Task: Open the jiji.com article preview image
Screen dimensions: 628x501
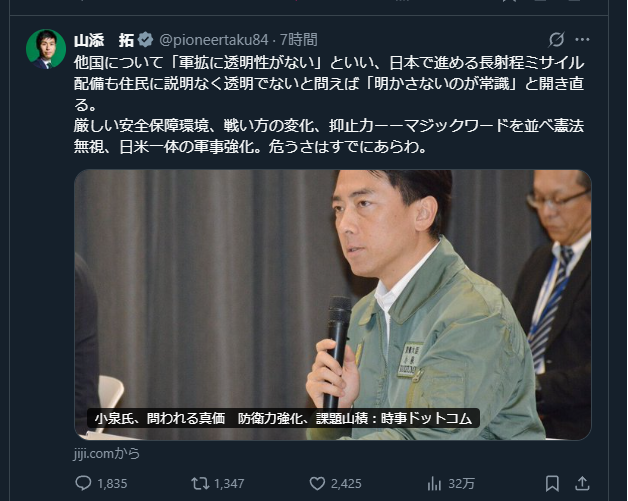Action: (333, 305)
